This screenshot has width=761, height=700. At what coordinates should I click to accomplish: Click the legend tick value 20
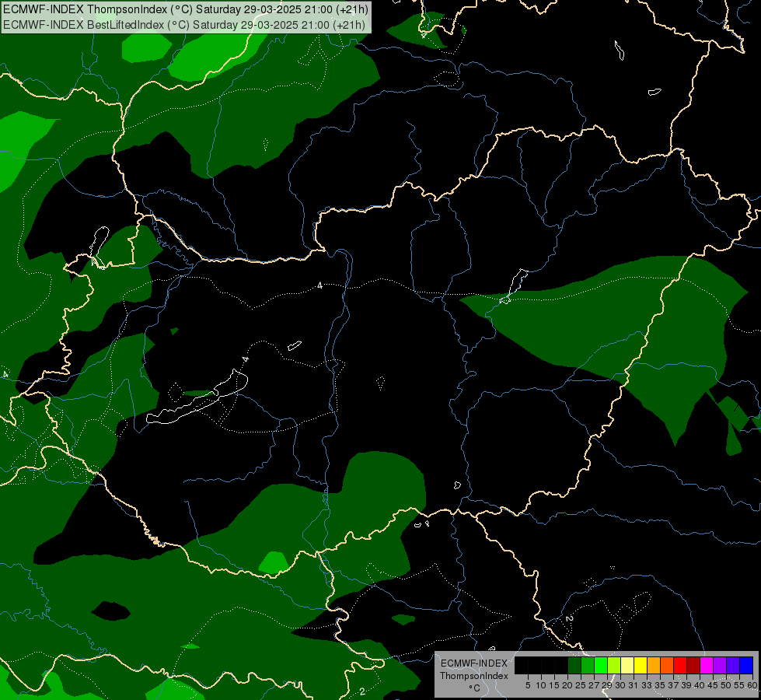click(x=567, y=685)
